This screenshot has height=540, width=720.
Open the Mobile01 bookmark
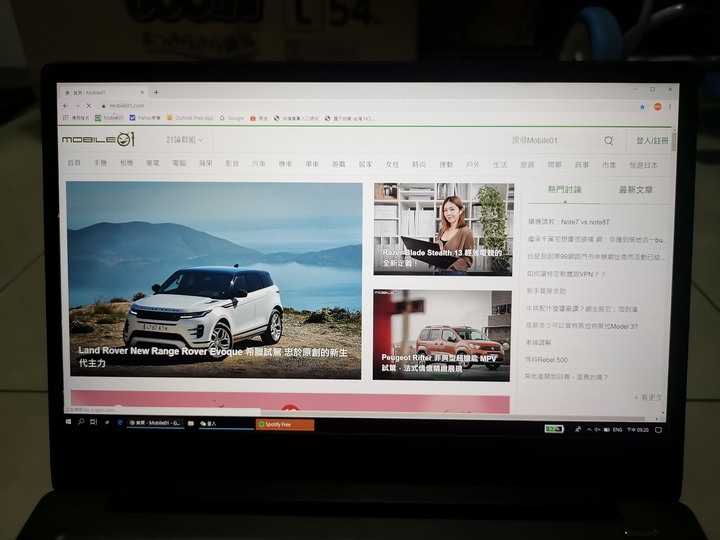click(109, 118)
